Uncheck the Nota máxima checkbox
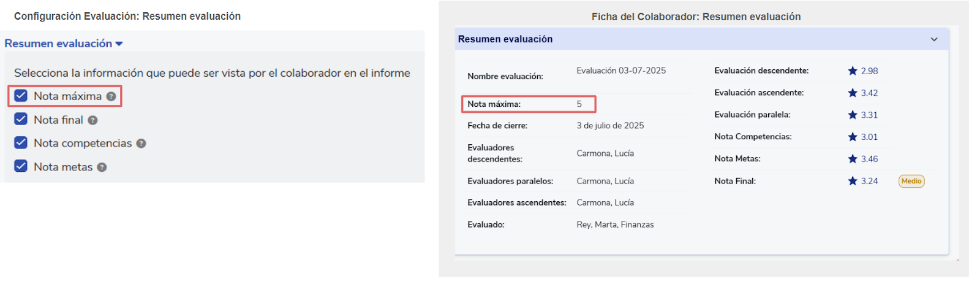The image size is (980, 281). point(21,96)
